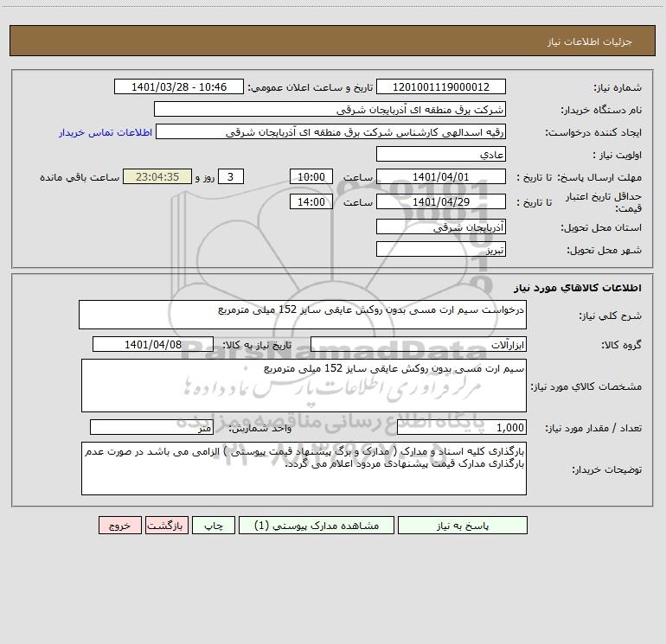Viewport: 666px width, 644px height.
Task: Click the واحد شمارش label
Action: pos(260,429)
